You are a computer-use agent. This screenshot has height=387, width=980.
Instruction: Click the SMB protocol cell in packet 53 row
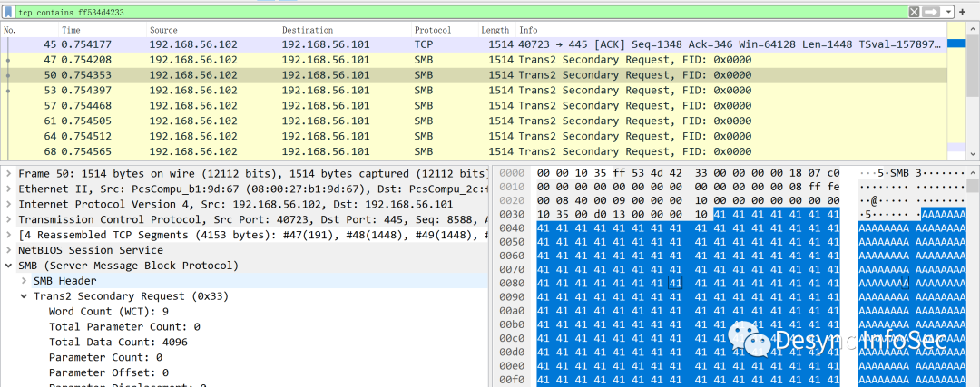point(423,91)
